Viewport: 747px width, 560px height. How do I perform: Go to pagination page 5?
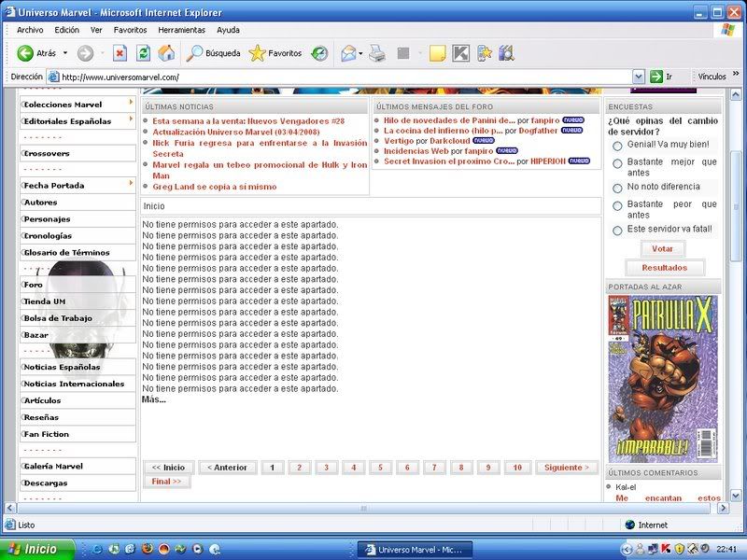click(380, 468)
